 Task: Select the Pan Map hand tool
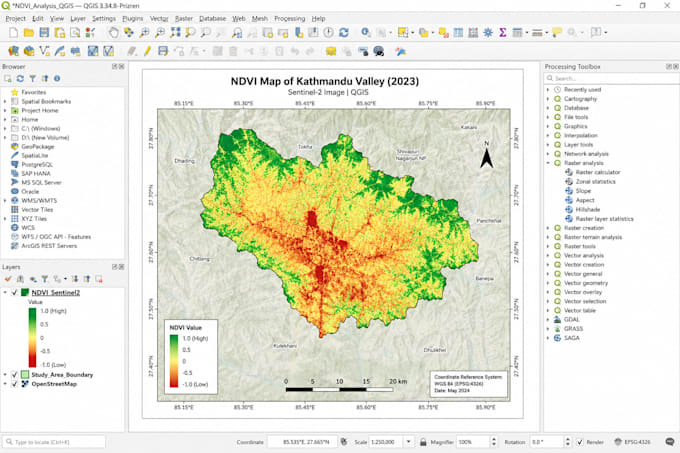[x=114, y=33]
